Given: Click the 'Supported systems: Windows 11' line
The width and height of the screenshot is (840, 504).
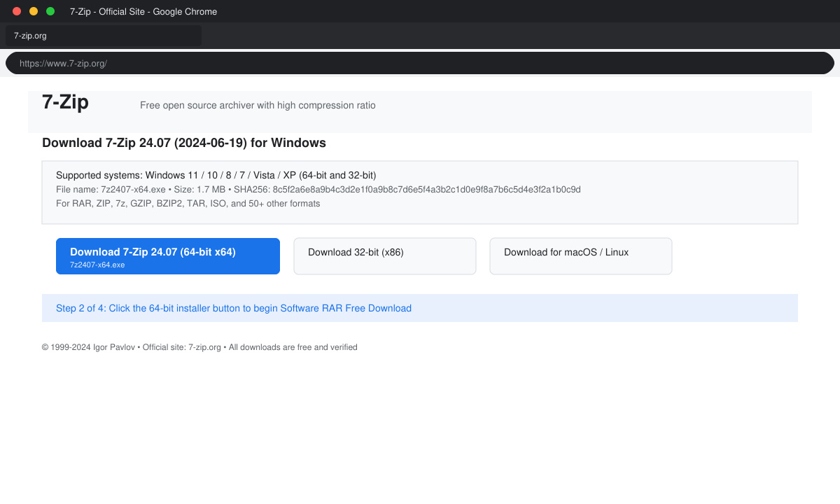Looking at the screenshot, I should (x=216, y=175).
